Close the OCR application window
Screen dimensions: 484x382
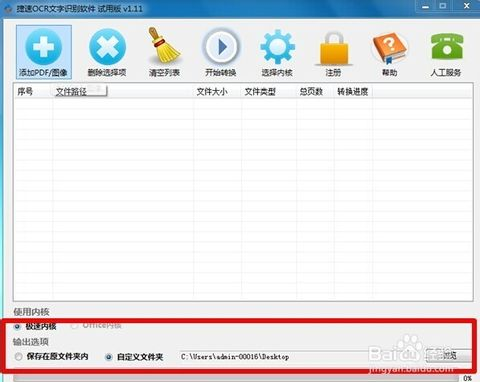click(467, 6)
